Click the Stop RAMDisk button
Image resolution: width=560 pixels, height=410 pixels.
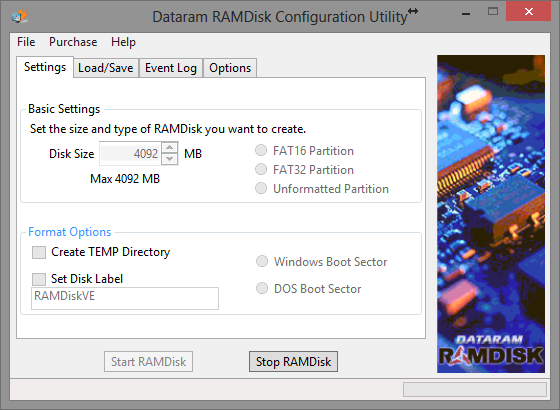[293, 361]
